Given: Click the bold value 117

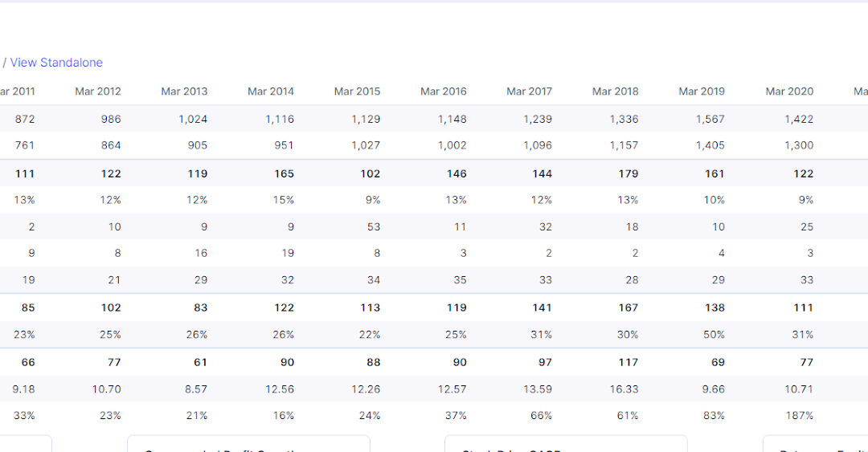Looking at the screenshot, I should point(628,362).
